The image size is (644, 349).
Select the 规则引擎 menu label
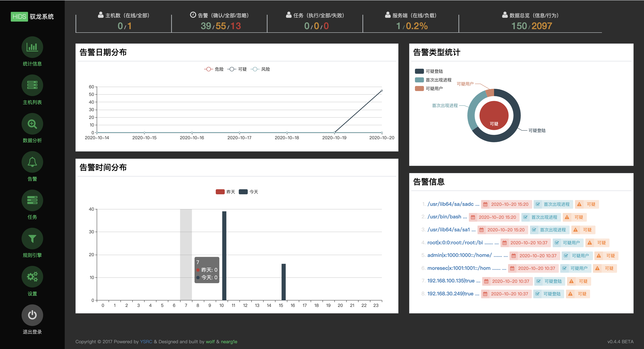pyautogui.click(x=32, y=255)
